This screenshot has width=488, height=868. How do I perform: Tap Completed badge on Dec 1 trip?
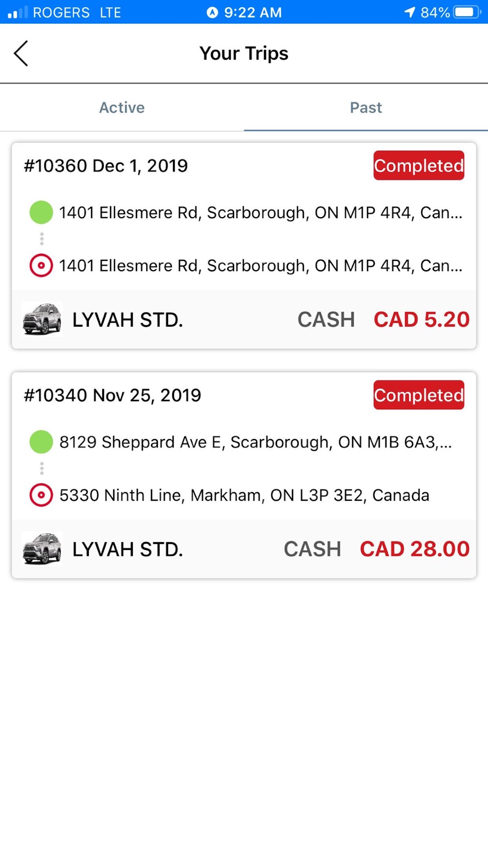pyautogui.click(x=419, y=165)
